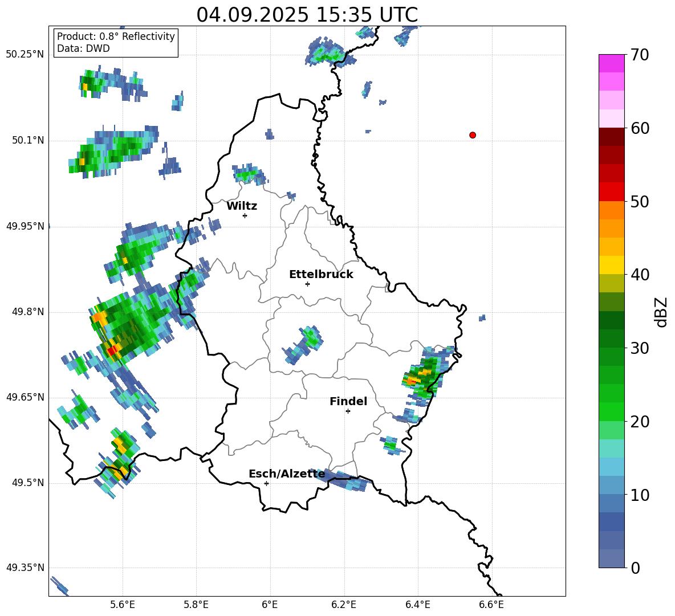Click the Findel cross marker

tap(348, 411)
